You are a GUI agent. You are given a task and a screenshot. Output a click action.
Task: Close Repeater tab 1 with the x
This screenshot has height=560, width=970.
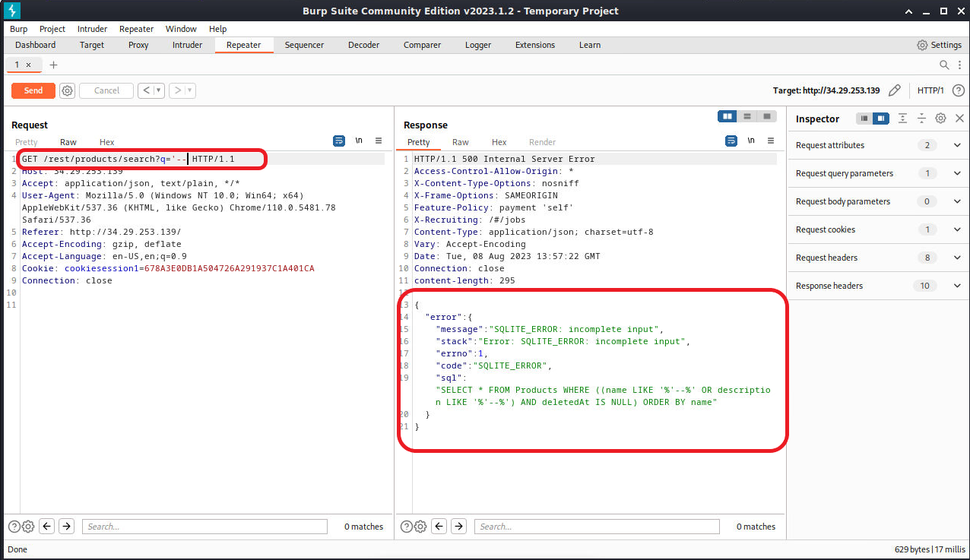tap(29, 65)
